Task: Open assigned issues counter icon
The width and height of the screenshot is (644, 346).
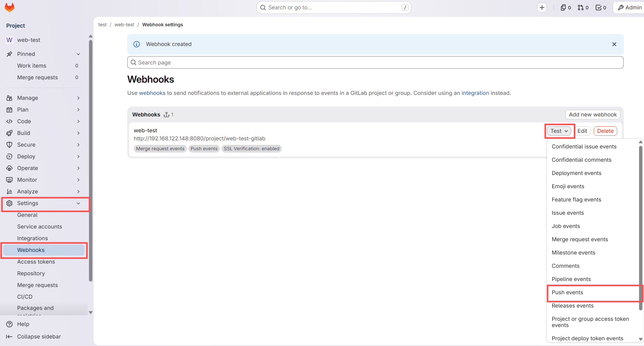Action: tap(566, 8)
